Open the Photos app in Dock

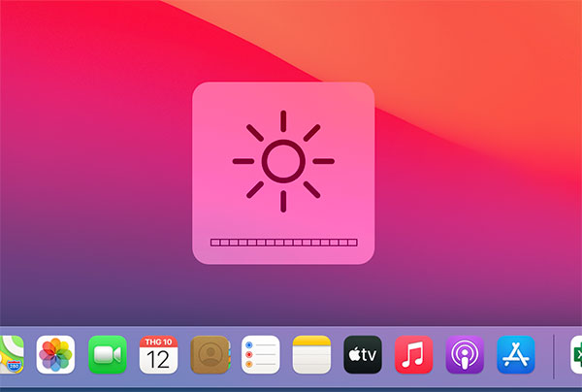pyautogui.click(x=55, y=354)
